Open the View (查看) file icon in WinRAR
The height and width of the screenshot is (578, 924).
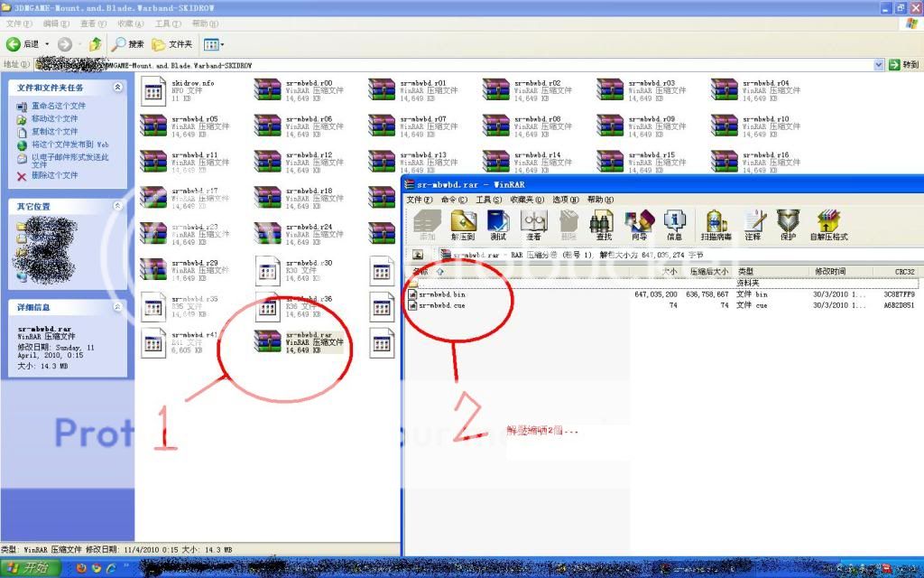tap(533, 224)
